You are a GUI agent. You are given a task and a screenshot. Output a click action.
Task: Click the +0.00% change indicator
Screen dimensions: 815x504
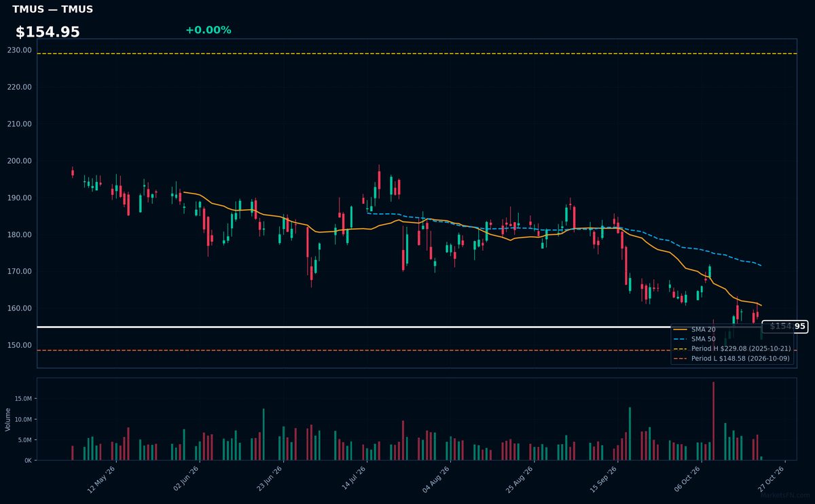(208, 30)
